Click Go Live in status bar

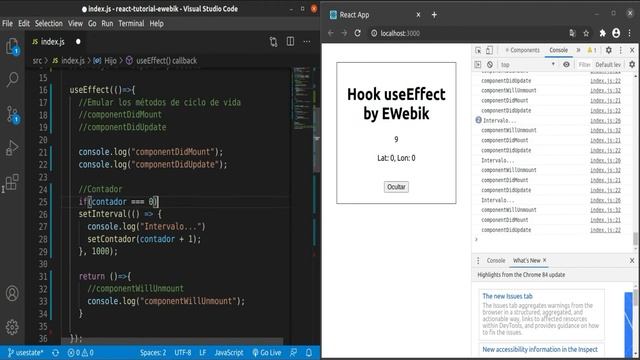pyautogui.click(x=267, y=353)
